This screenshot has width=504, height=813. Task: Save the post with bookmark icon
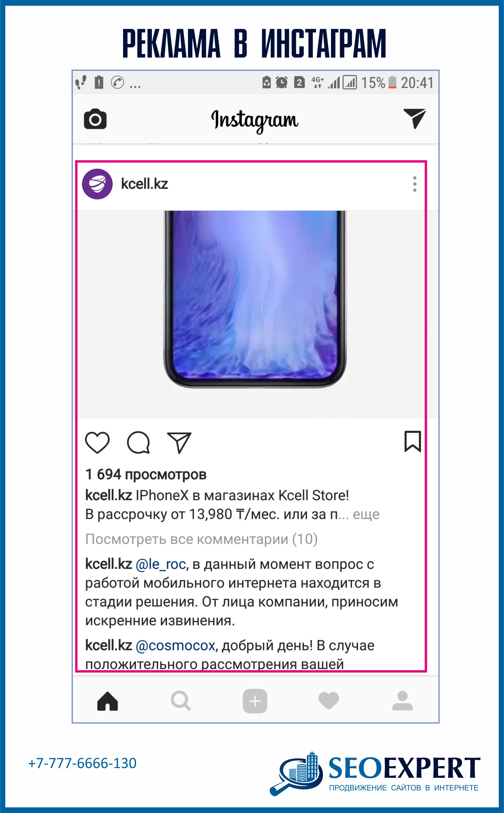tap(413, 442)
